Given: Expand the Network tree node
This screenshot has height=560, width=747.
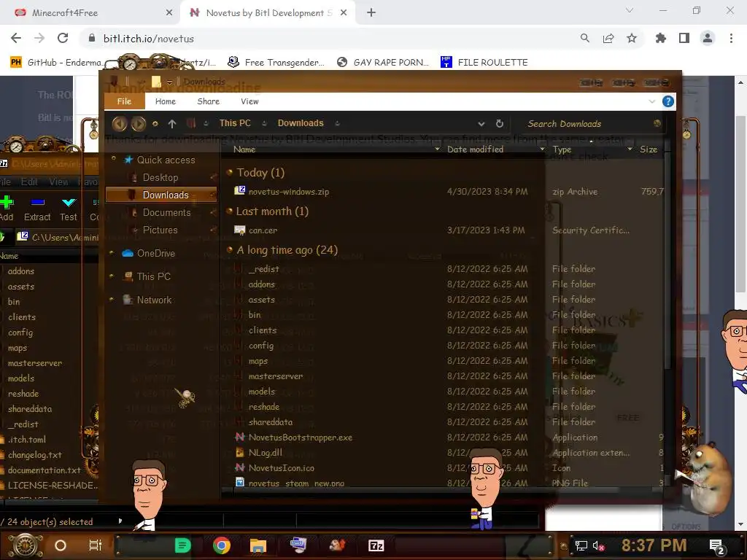Looking at the screenshot, I should coord(112,300).
